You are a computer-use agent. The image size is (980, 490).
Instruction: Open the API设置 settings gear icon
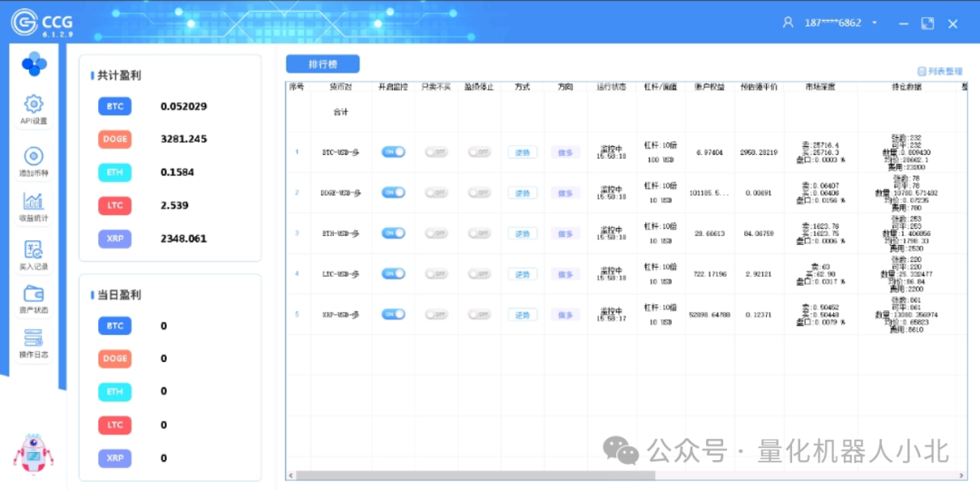[x=34, y=103]
